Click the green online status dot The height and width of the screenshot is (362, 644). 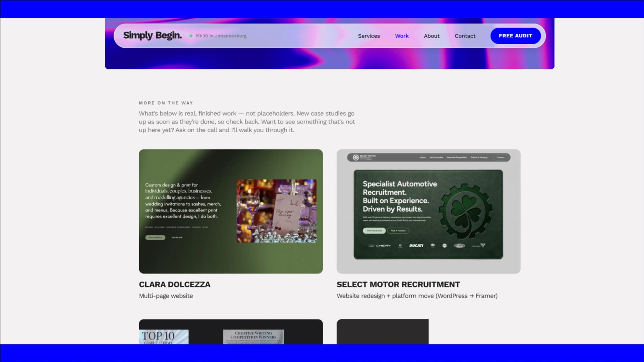pos(191,36)
